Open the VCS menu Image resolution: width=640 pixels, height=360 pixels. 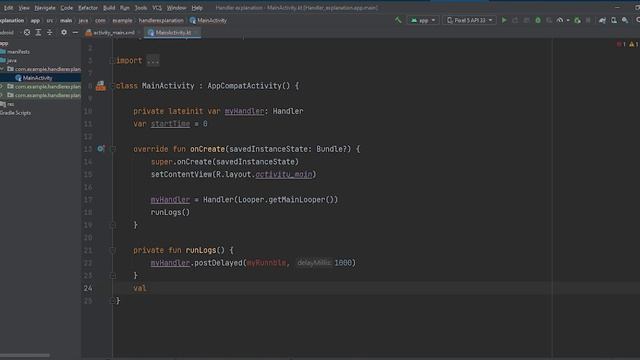coord(157,8)
